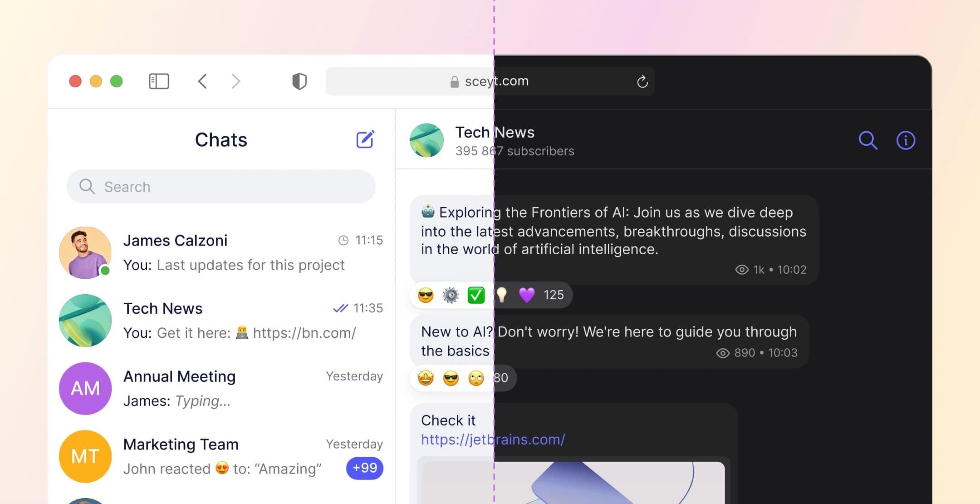The image size is (980, 504).
Task: Click the compose new chat icon
Action: click(x=365, y=139)
